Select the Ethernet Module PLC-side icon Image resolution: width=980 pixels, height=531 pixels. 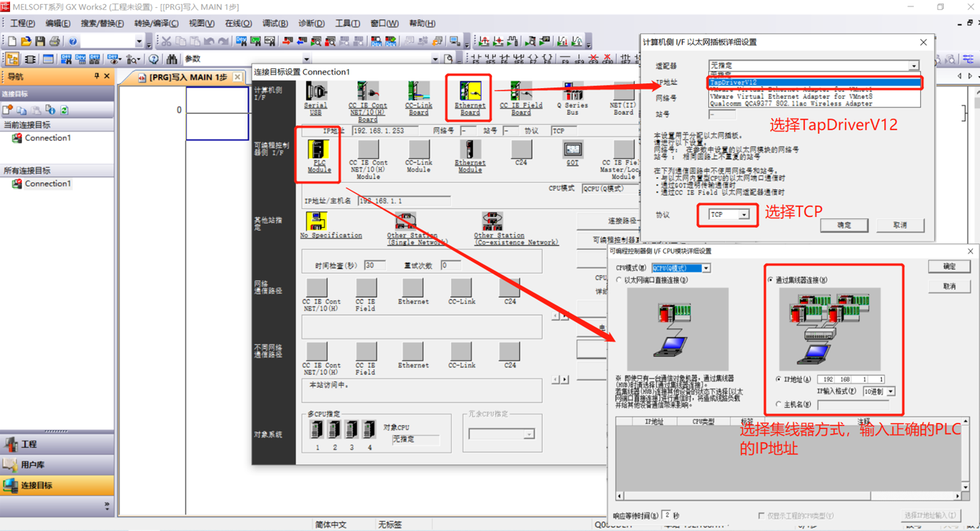coord(470,149)
